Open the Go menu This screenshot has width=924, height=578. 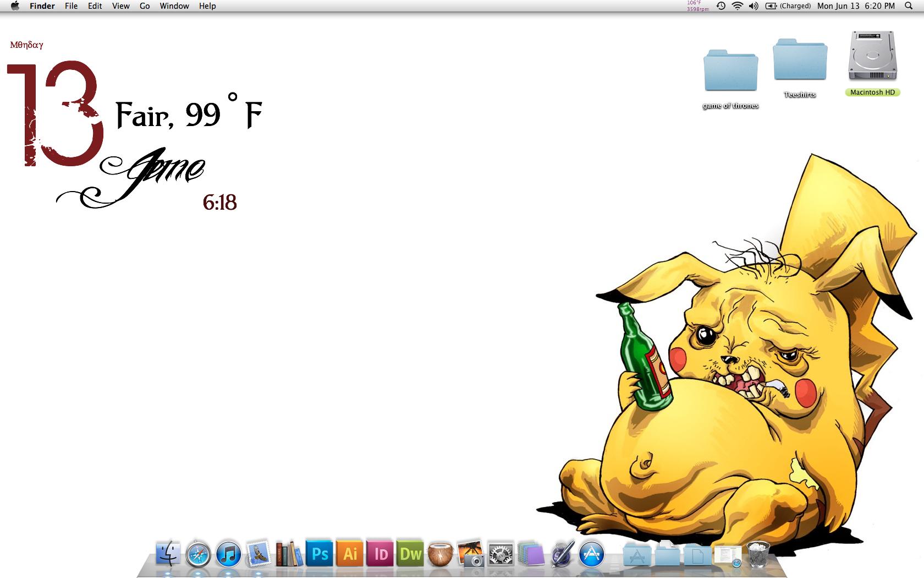tap(145, 6)
